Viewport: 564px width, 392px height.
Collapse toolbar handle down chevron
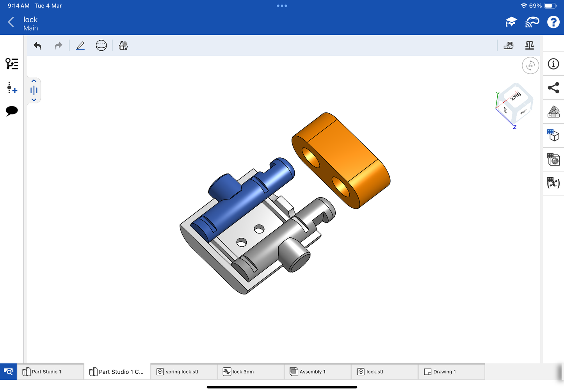[x=34, y=100]
